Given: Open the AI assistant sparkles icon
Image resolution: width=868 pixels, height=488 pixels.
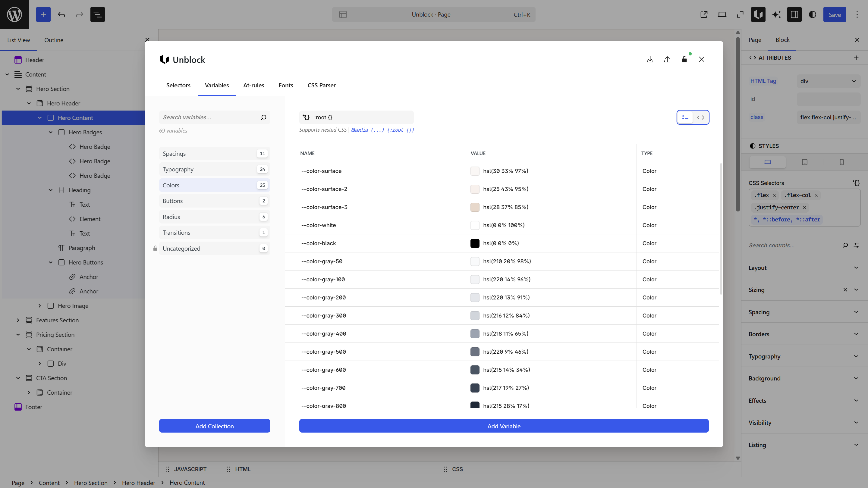Looking at the screenshot, I should (776, 14).
